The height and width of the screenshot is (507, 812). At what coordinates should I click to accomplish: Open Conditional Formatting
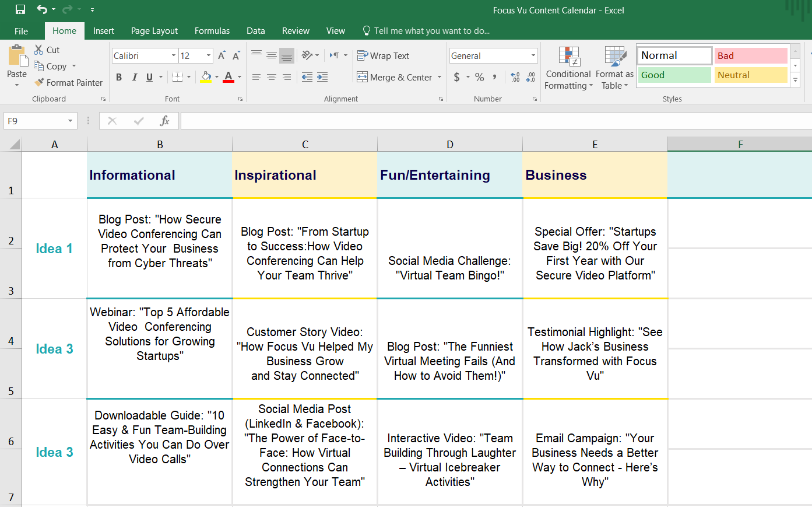coord(568,68)
